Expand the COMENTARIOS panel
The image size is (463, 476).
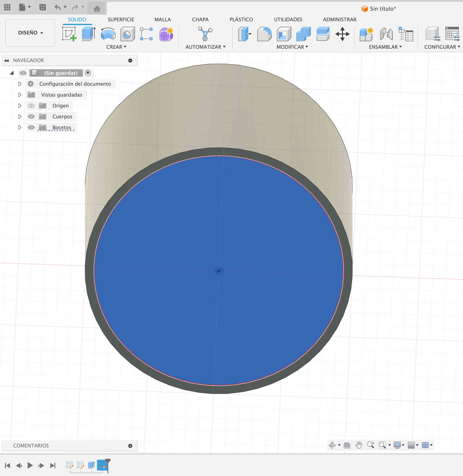(130, 446)
